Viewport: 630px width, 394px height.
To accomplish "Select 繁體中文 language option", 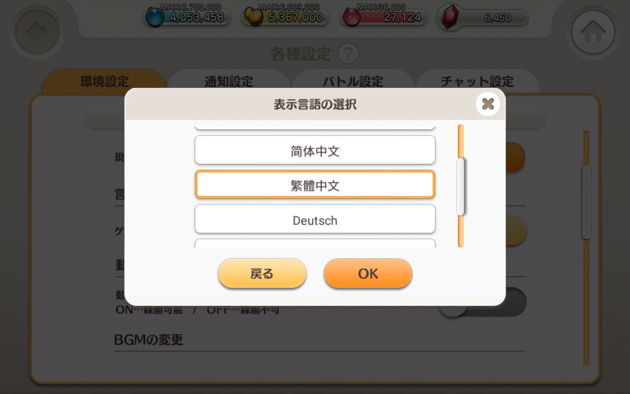I will click(x=315, y=185).
